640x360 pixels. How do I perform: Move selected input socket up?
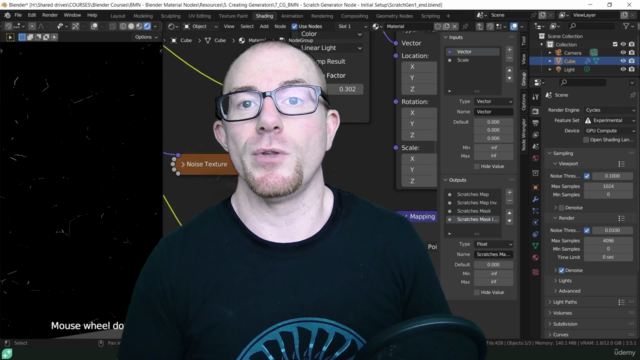(x=509, y=70)
